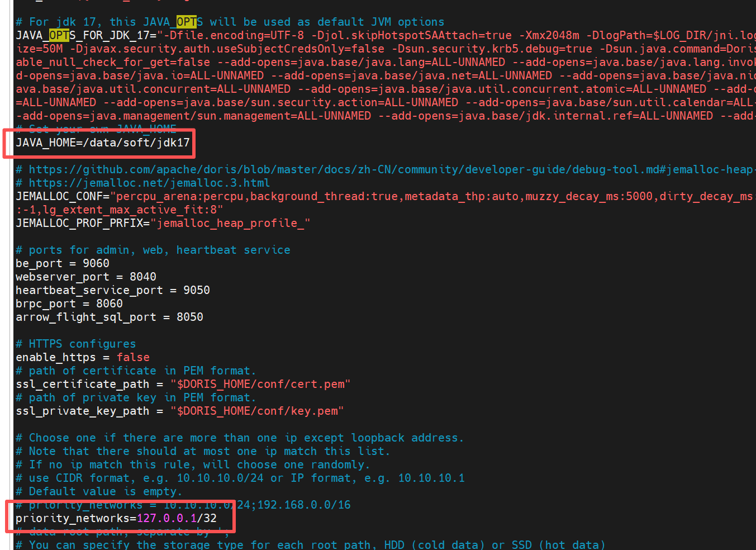The width and height of the screenshot is (756, 550).
Task: Click the brpc_port = 8060 line
Action: click(x=69, y=304)
